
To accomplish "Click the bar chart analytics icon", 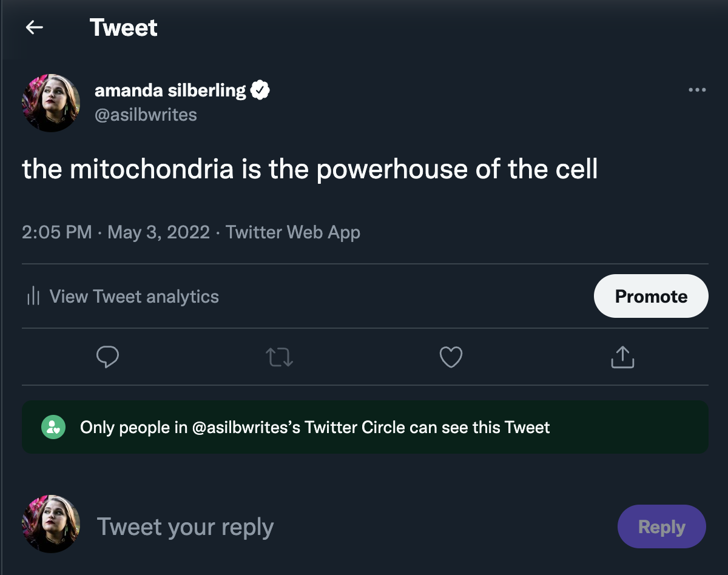I will [33, 297].
